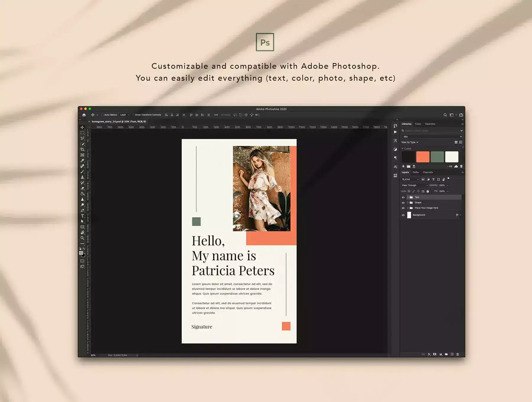Select the Pen tool
The image size is (532, 402).
point(82,210)
